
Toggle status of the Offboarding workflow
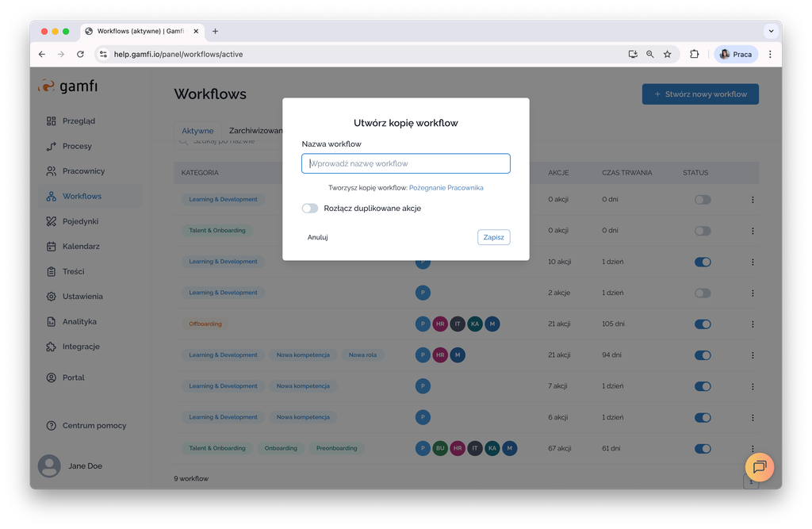702,324
